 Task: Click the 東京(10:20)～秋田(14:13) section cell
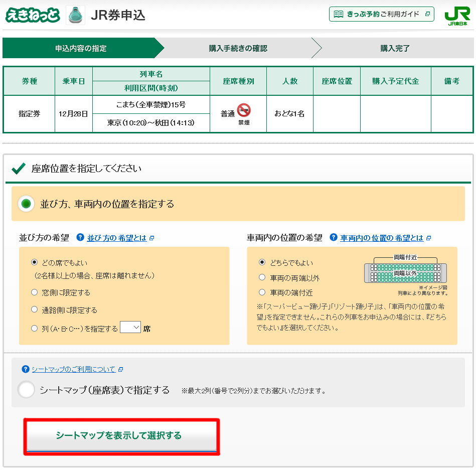coord(151,123)
